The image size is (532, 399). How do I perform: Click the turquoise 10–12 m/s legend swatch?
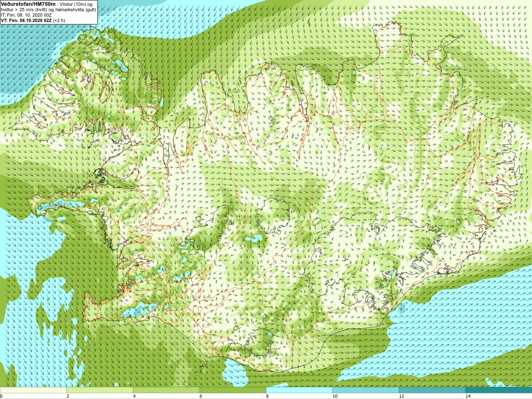[366, 390]
